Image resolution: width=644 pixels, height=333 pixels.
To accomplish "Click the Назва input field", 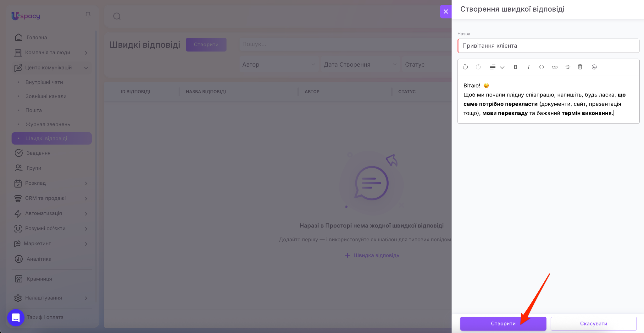I will coord(548,46).
